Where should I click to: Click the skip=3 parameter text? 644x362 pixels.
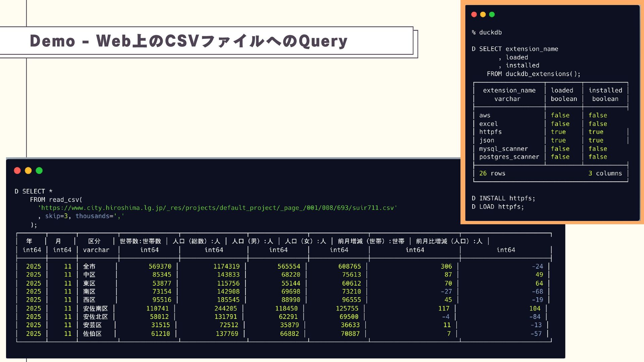coord(56,216)
